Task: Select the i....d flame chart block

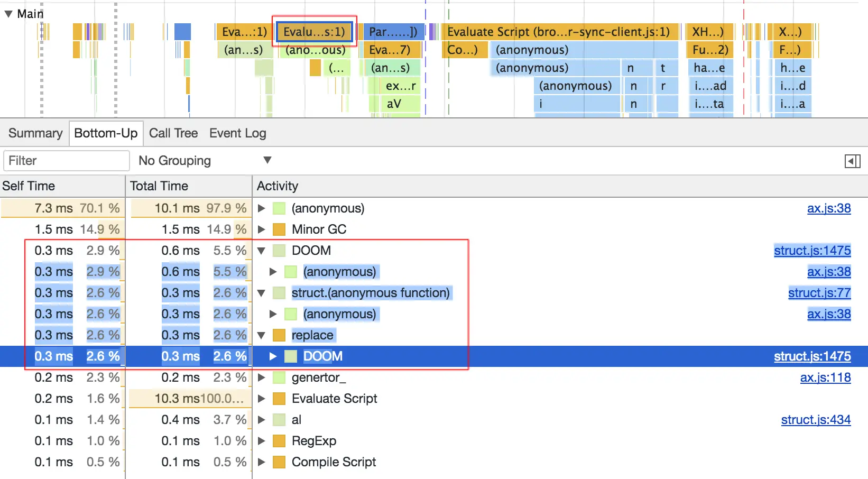Action: tap(793, 86)
